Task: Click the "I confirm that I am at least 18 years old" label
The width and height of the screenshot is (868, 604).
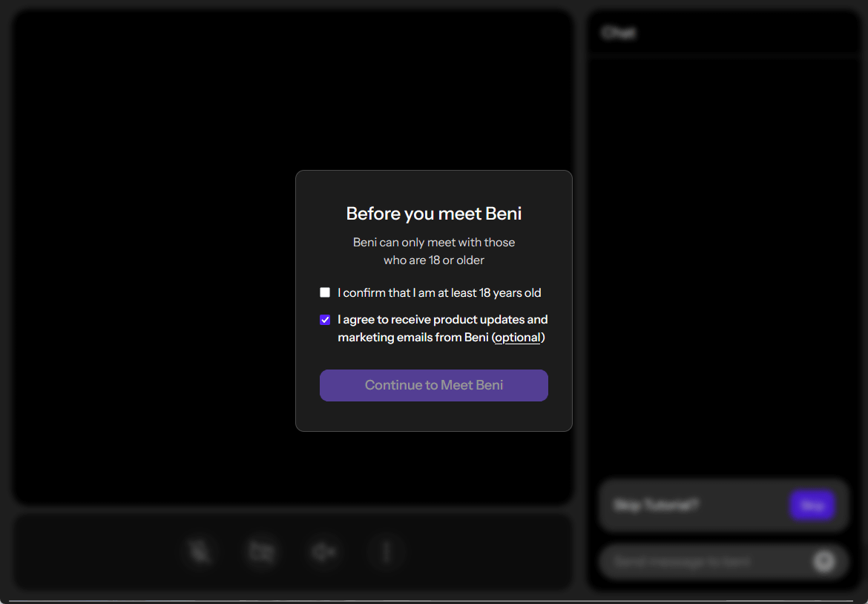Action: 439,293
